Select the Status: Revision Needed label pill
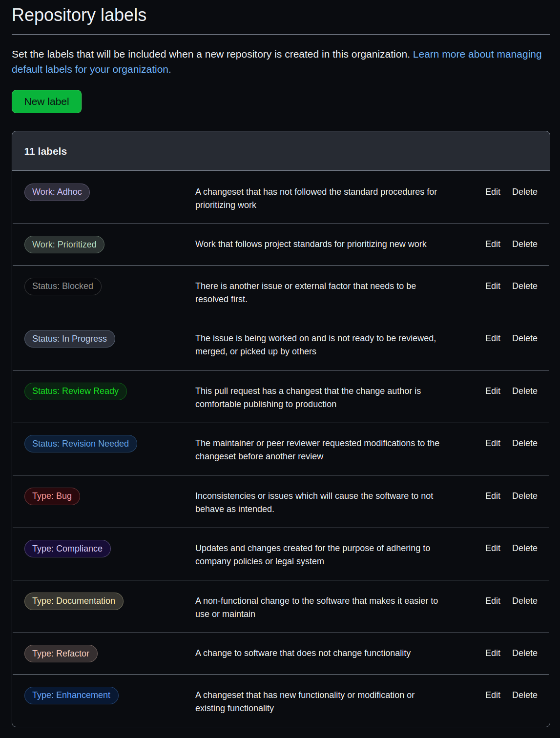The image size is (560, 738). pos(81,444)
